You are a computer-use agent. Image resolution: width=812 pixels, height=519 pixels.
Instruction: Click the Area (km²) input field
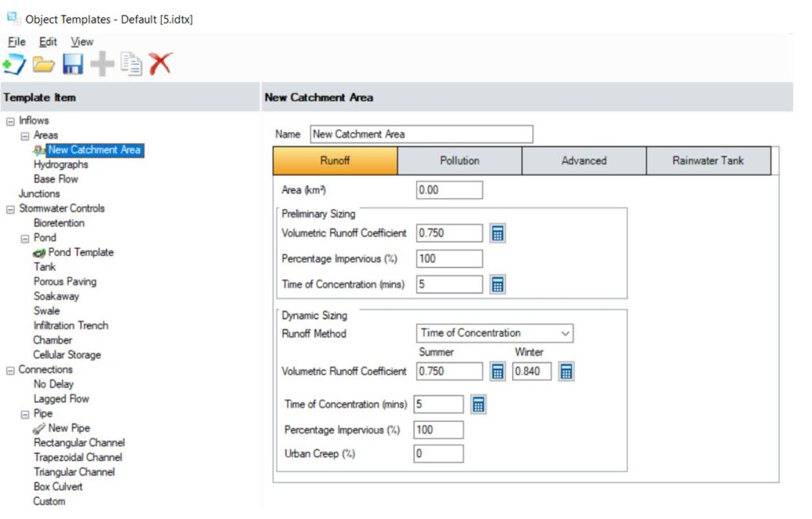pyautogui.click(x=450, y=190)
